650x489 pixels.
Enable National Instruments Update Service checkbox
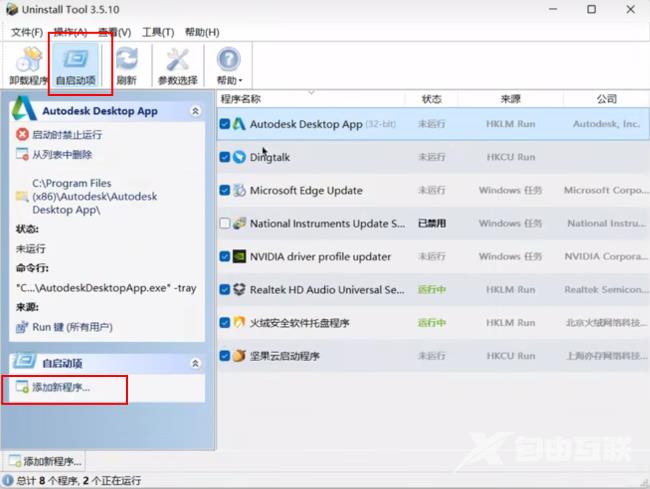point(225,224)
